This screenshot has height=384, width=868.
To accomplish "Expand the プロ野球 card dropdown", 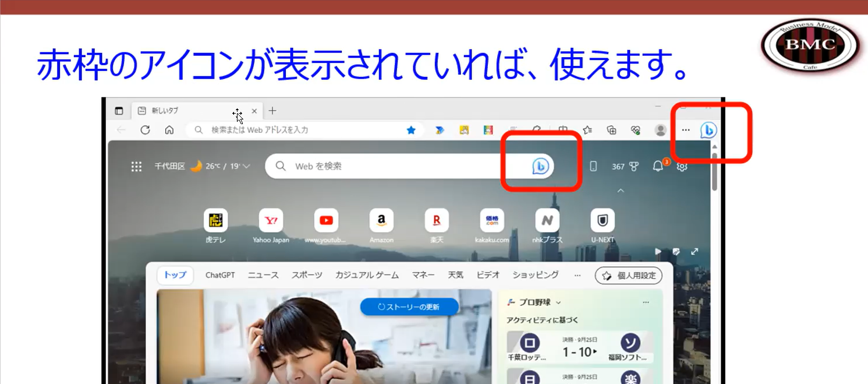I will click(x=558, y=302).
